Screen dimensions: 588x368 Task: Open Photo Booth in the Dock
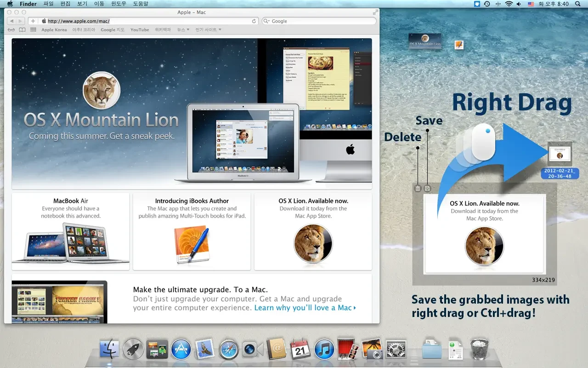point(348,349)
